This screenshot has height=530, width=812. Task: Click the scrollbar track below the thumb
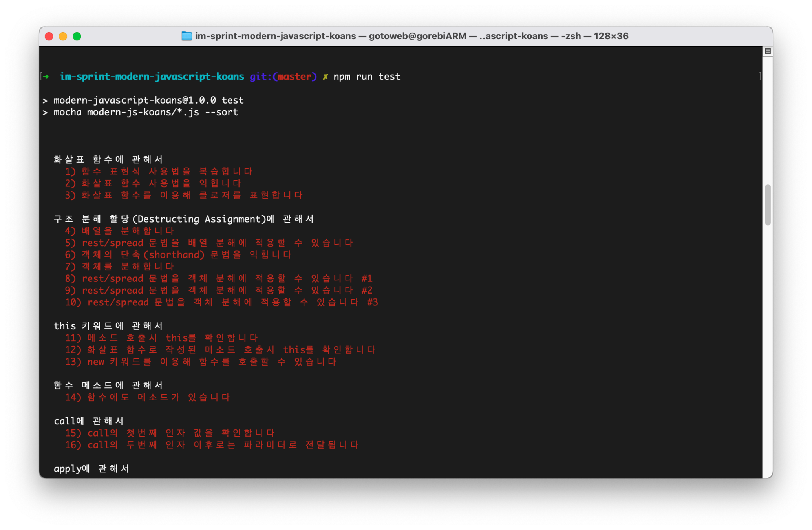point(768,334)
